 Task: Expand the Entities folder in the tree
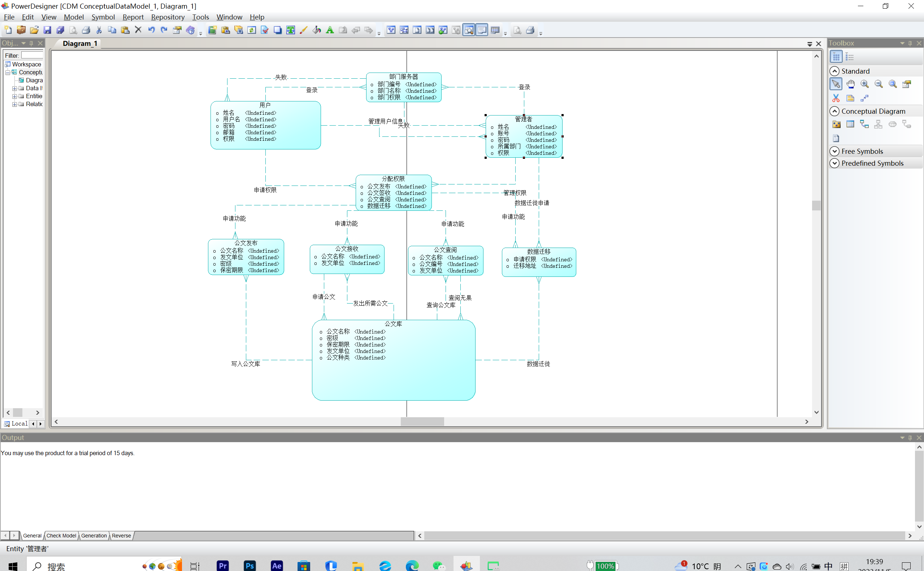(x=14, y=96)
